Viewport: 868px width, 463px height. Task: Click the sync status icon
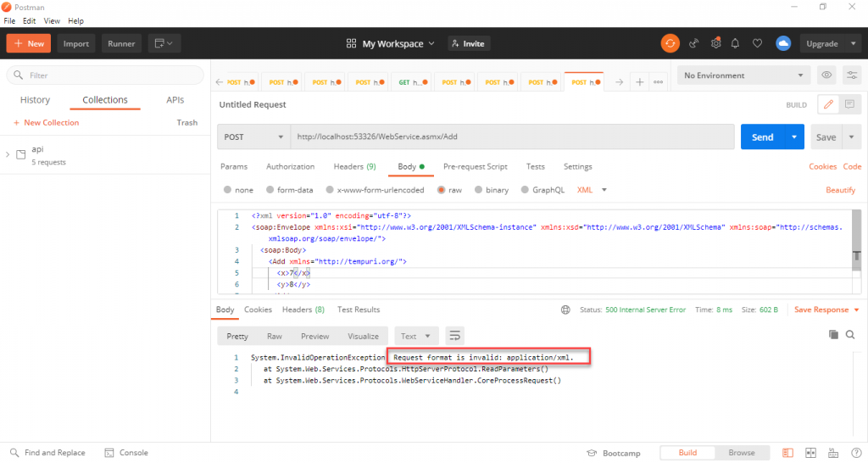click(x=670, y=43)
